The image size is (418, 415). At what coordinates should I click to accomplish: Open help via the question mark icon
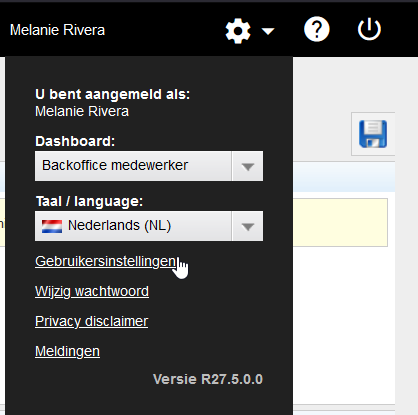pos(317,29)
